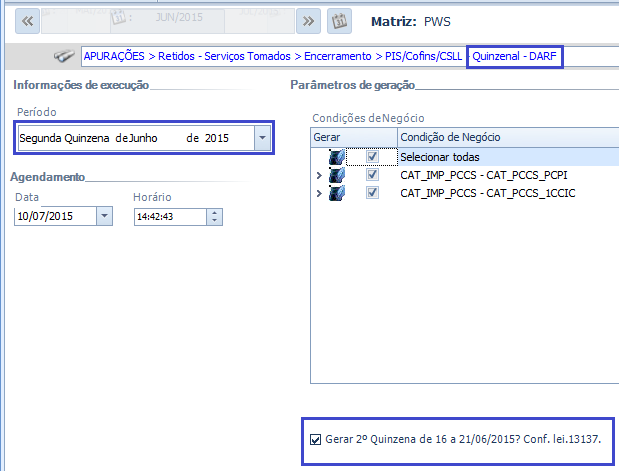Click Condição de Negócio column header

(x=508, y=137)
